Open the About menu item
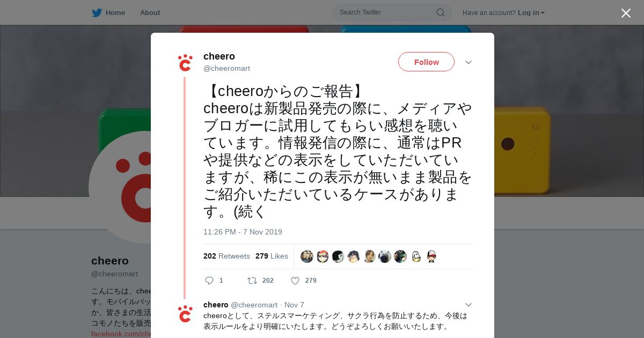The image size is (644, 338). click(x=150, y=13)
